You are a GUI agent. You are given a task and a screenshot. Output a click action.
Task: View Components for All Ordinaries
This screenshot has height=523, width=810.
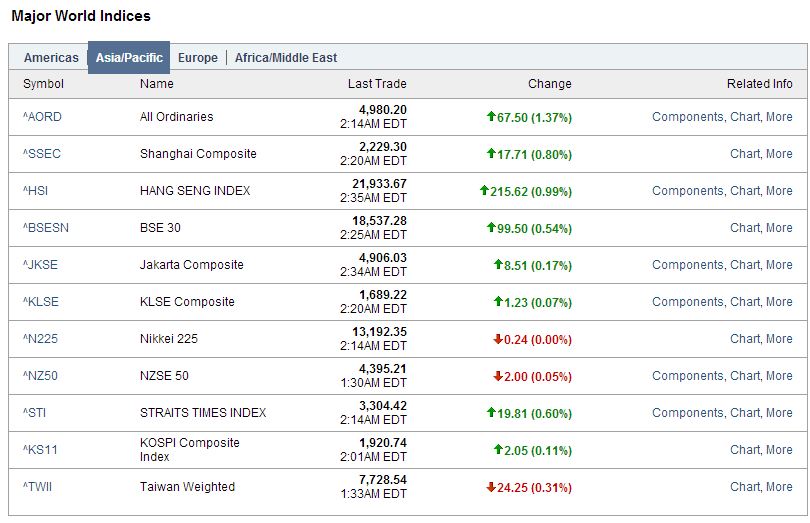687,117
